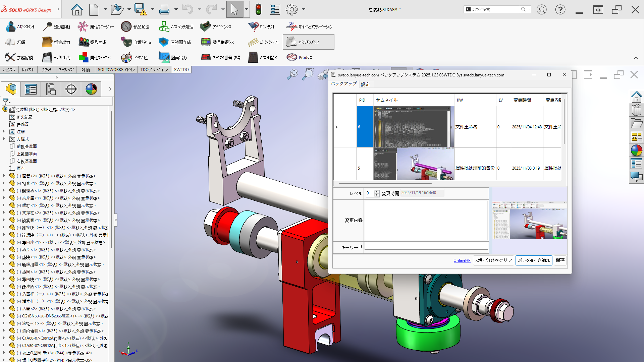Click the 板金出力 icon
The image size is (644, 362).
click(x=47, y=42)
